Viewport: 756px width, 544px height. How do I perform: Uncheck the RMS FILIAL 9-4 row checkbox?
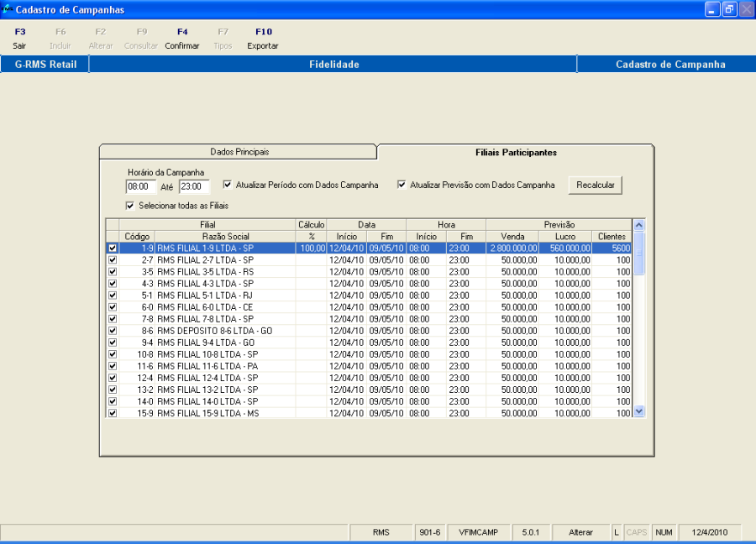pyautogui.click(x=113, y=343)
